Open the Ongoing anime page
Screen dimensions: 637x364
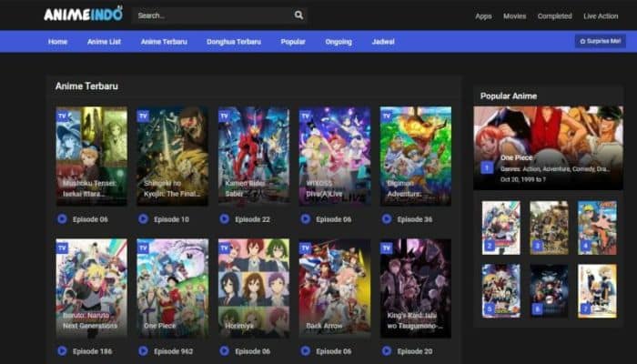coord(339,42)
